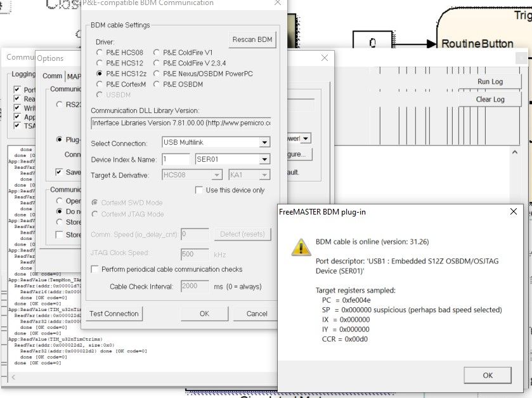The height and width of the screenshot is (398, 532).
Task: Select the P&E HCS08 driver radio button
Action: point(100,53)
